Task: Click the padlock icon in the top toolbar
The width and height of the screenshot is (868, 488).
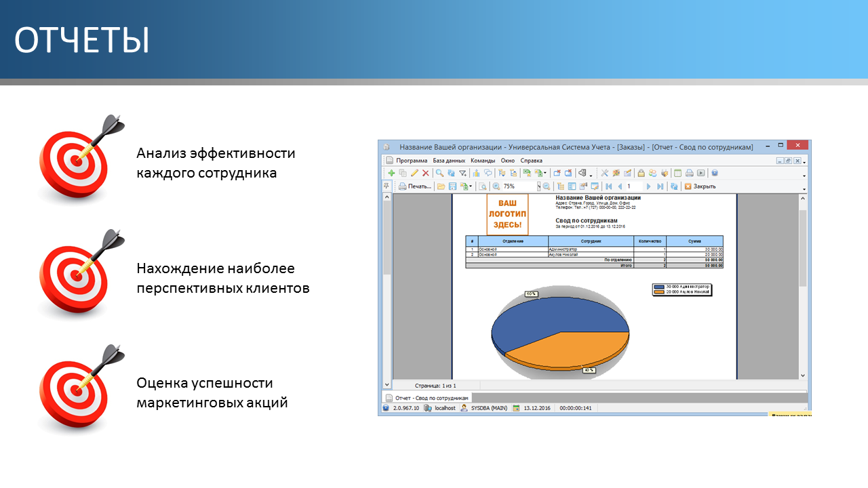Action: 641,173
